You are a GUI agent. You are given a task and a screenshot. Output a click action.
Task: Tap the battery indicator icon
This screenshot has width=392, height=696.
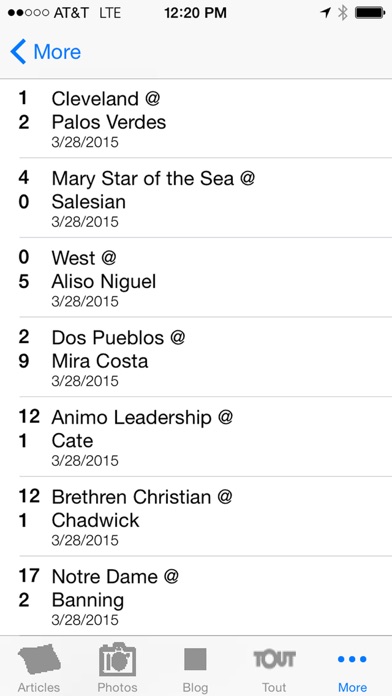click(x=370, y=13)
